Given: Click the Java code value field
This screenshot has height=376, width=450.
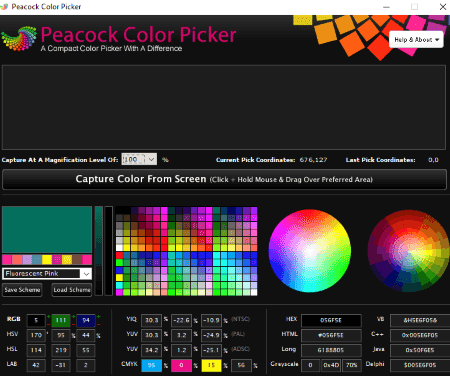Looking at the screenshot, I should pyautogui.click(x=420, y=350).
